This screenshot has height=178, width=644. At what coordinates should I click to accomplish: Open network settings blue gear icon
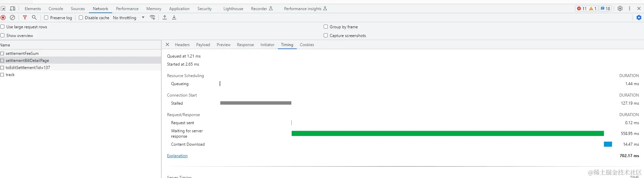pyautogui.click(x=639, y=17)
